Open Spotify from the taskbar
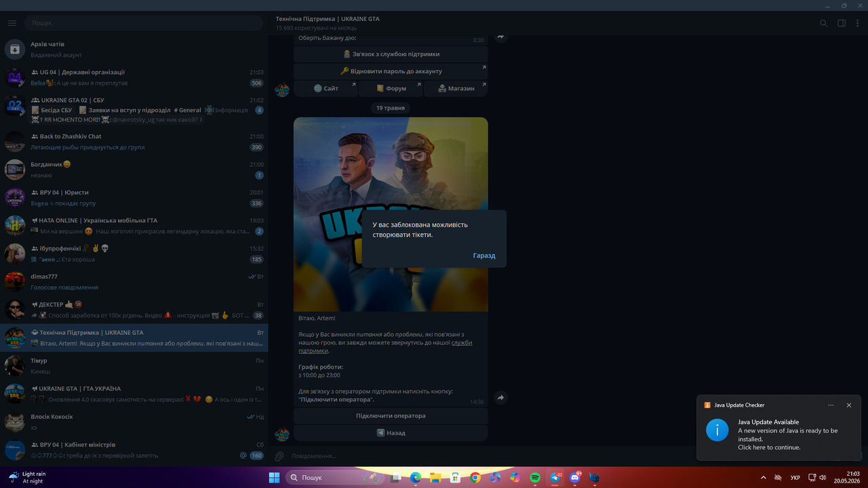 point(535,478)
